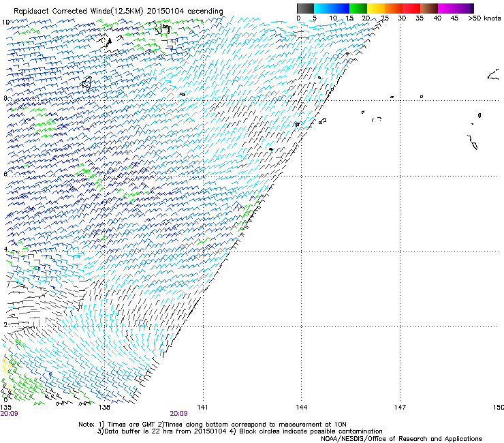Click legend tick label '25'
The image size is (504, 443).
(x=385, y=18)
